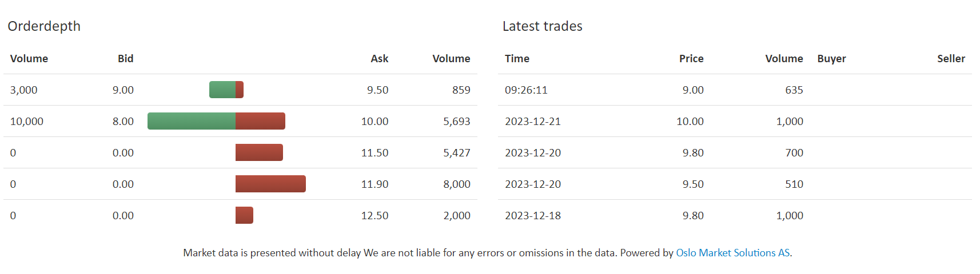
Task: Click the bid volume 10,000
Action: (27, 122)
